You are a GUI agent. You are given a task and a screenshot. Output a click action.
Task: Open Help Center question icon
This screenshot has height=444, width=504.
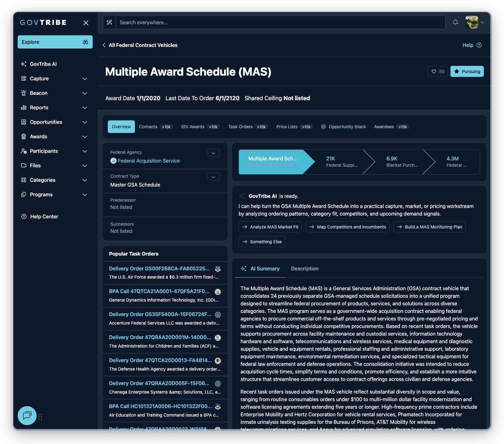click(24, 216)
